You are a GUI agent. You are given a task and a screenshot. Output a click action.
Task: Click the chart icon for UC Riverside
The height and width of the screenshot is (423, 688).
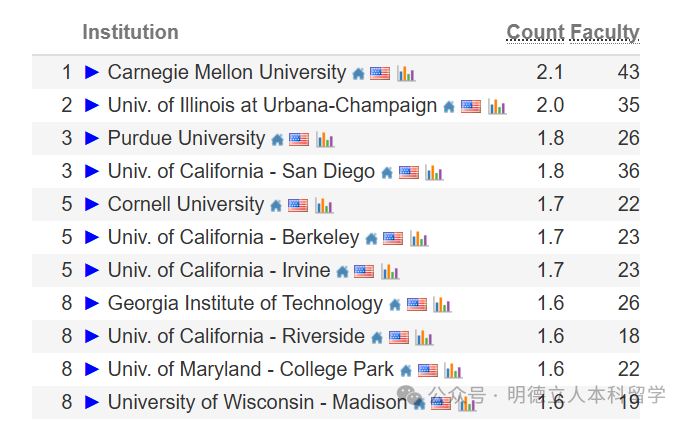pos(424,337)
